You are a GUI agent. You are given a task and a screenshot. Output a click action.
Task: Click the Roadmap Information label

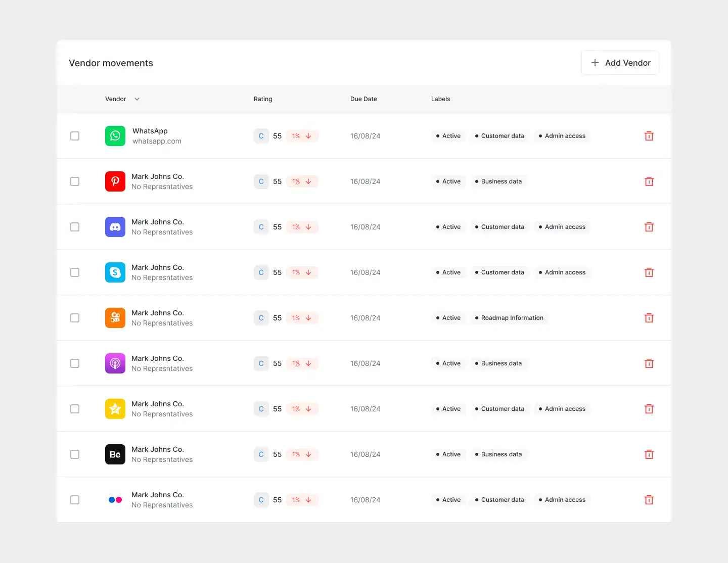coord(509,318)
